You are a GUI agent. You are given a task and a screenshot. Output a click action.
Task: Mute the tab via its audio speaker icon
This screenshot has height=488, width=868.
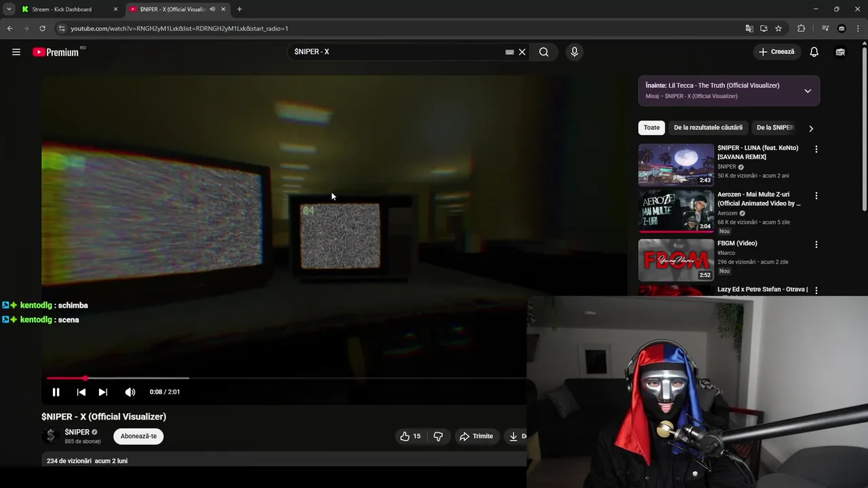coord(212,9)
